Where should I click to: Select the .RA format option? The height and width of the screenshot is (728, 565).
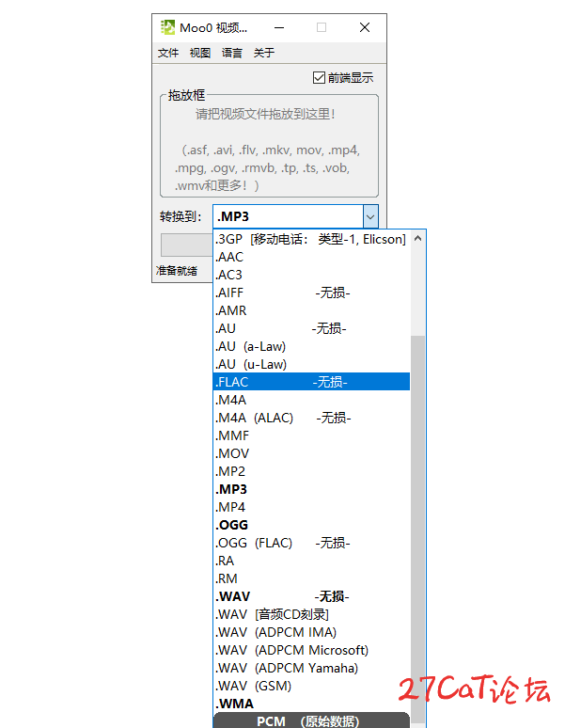click(x=311, y=561)
